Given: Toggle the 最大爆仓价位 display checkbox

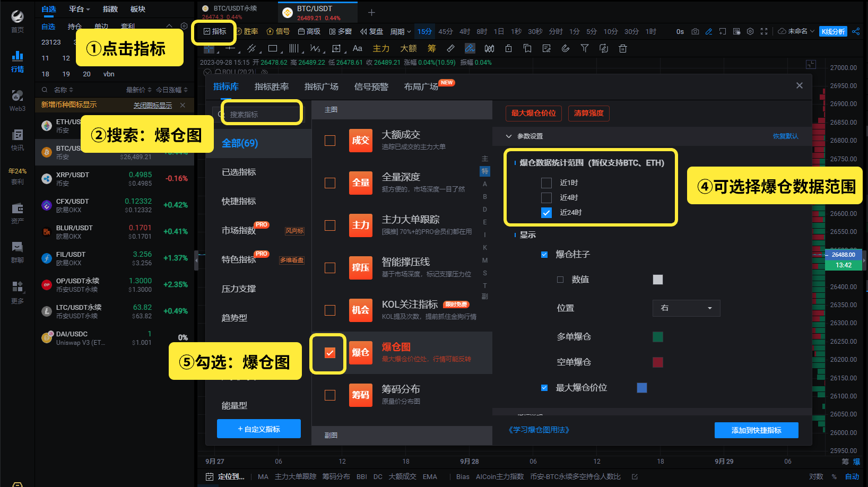Looking at the screenshot, I should [544, 388].
